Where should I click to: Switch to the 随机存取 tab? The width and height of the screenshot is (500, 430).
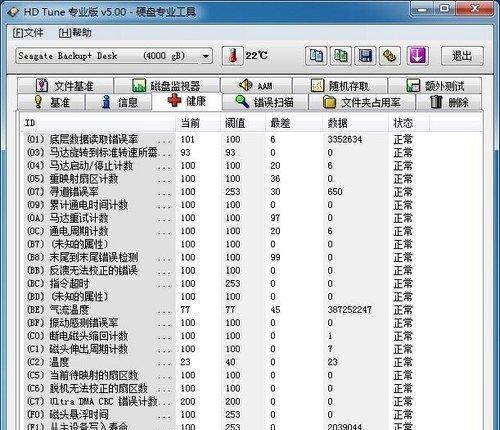[340, 86]
